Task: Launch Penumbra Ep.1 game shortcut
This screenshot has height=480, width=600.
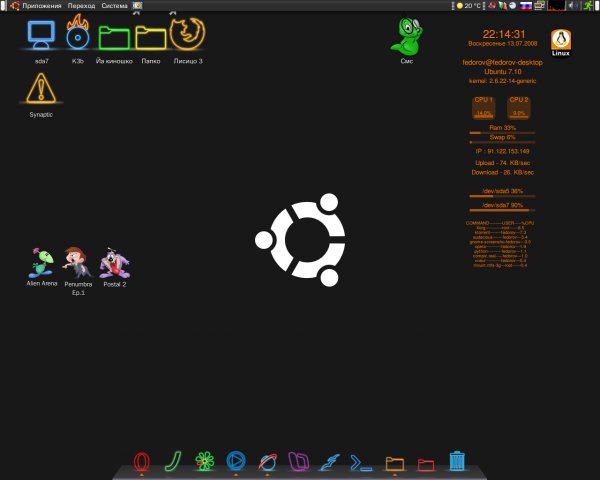Action: tap(76, 263)
